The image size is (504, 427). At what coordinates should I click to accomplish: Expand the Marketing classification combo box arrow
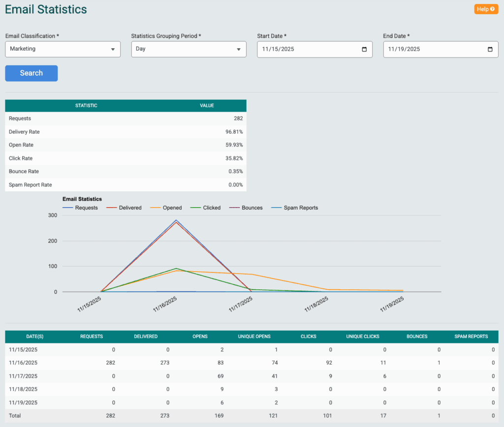[x=114, y=49]
